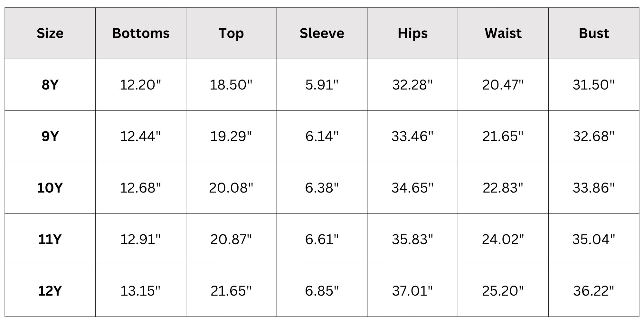Select the 8Y size row label
Screen dimensions: 644x322
(x=50, y=85)
